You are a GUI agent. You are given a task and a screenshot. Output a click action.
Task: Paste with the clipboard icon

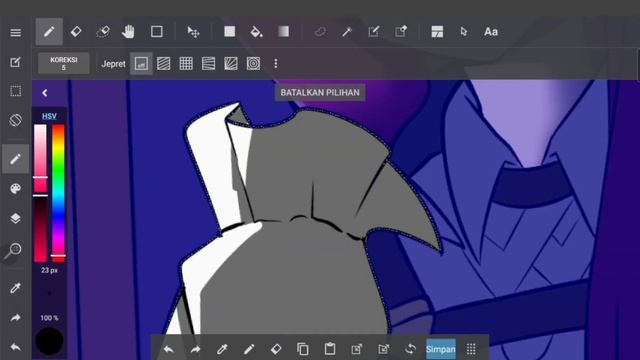tap(330, 349)
